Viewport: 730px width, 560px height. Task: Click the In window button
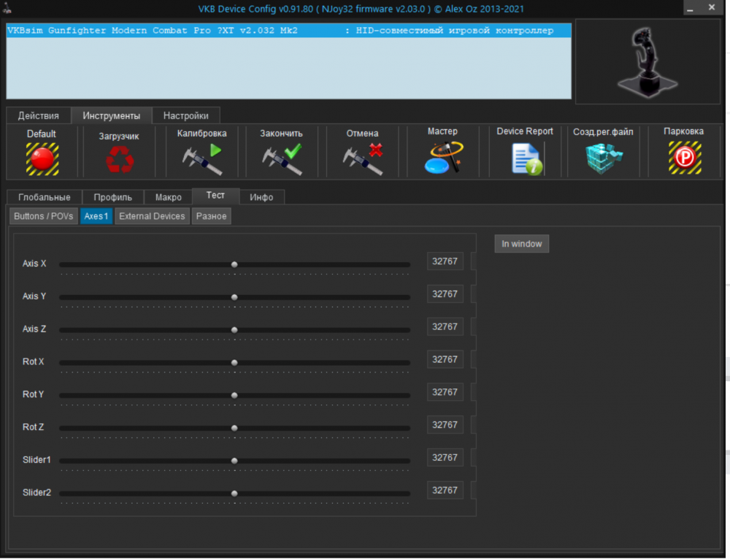click(x=521, y=243)
